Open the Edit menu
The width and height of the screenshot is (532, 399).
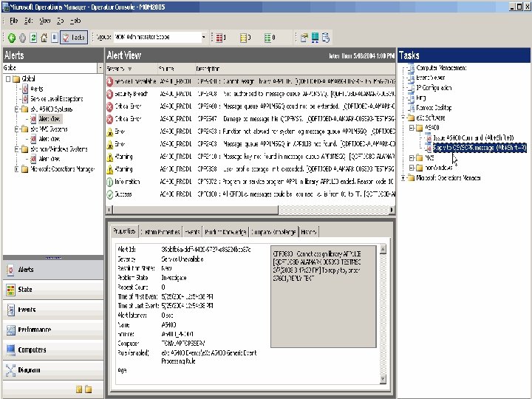28,21
